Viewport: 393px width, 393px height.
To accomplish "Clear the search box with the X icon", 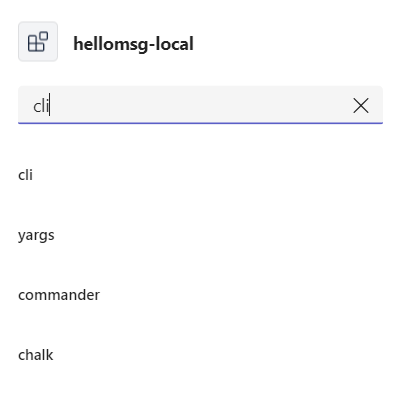I will tap(361, 106).
